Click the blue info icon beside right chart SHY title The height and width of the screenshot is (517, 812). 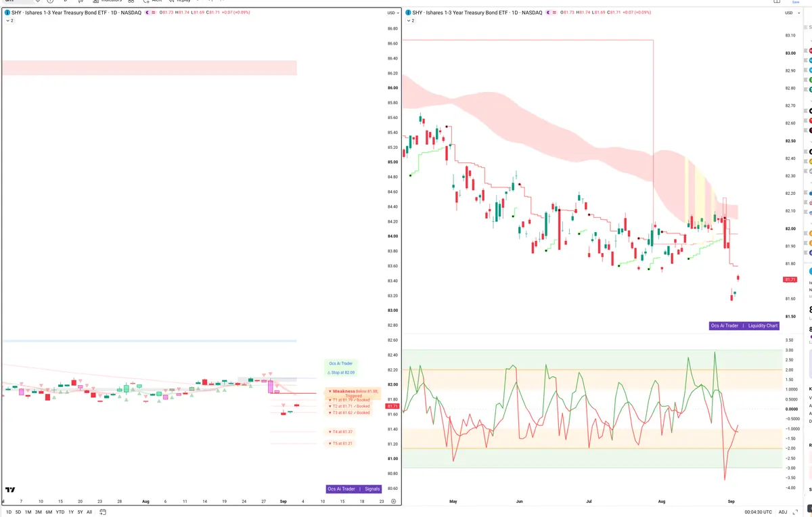coord(407,13)
